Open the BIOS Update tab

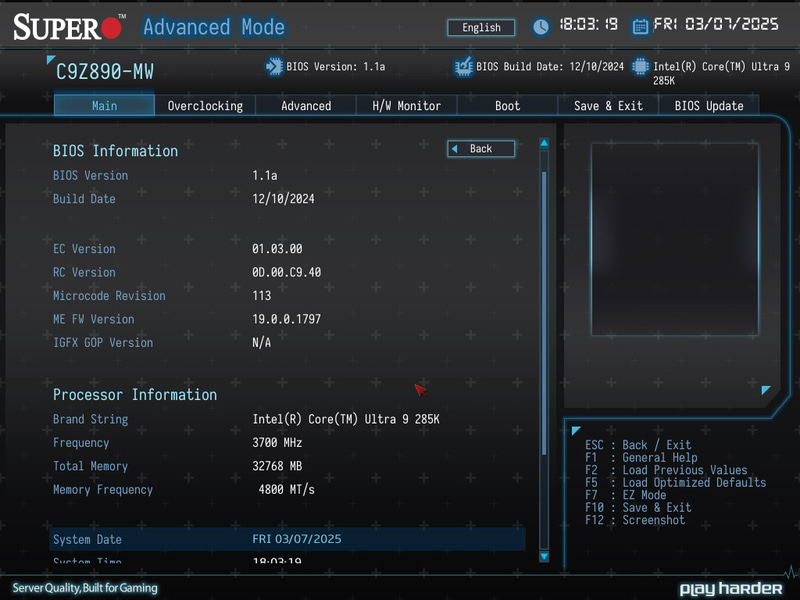709,106
